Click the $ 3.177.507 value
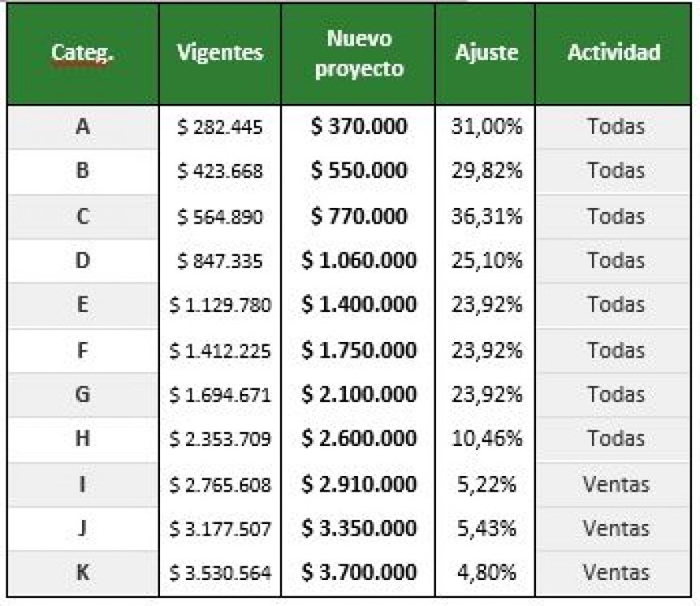Image resolution: width=700 pixels, height=606 pixels. pyautogui.click(x=220, y=529)
